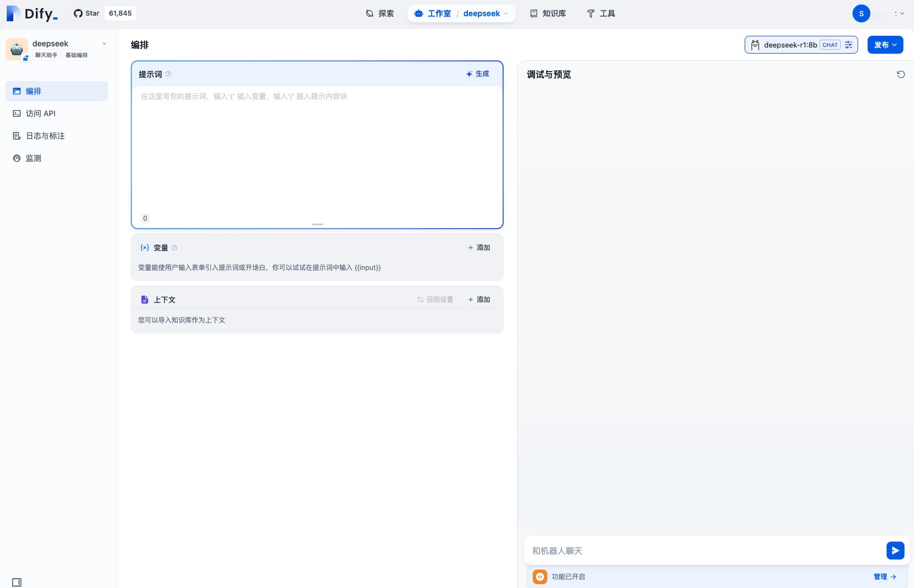Viewport: 914px width, 588px height.
Task: Open 监测 monitoring page
Action: (x=34, y=158)
